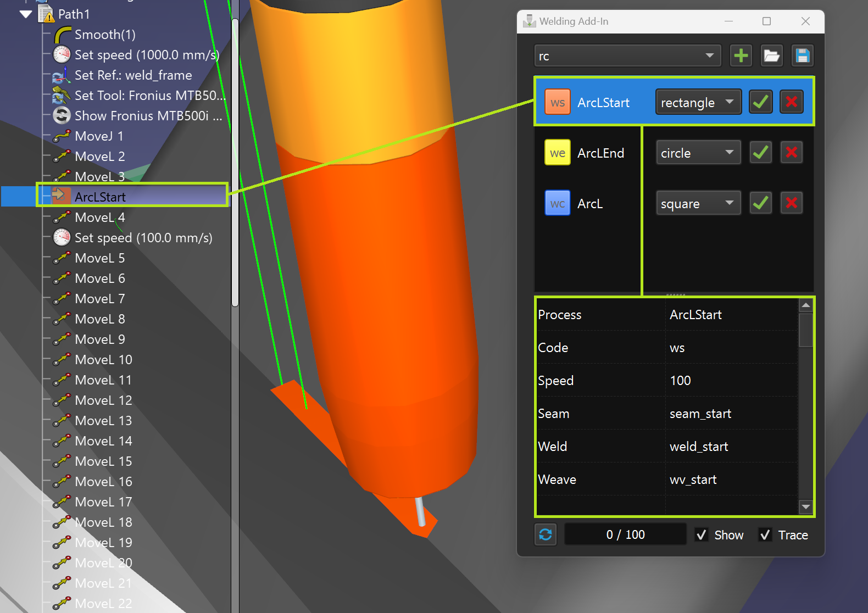Click the save floppy disk icon
This screenshot has width=868, height=613.
click(802, 55)
